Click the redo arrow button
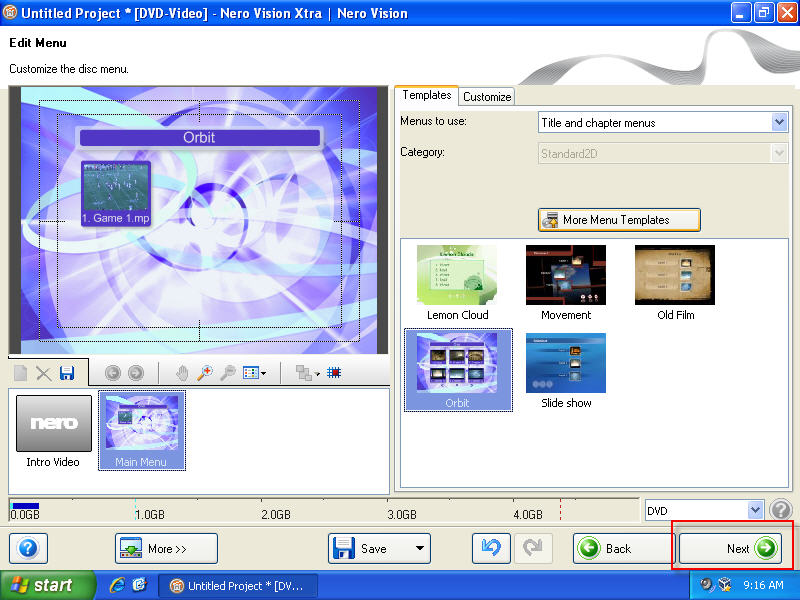This screenshot has height=600, width=800. [x=533, y=548]
